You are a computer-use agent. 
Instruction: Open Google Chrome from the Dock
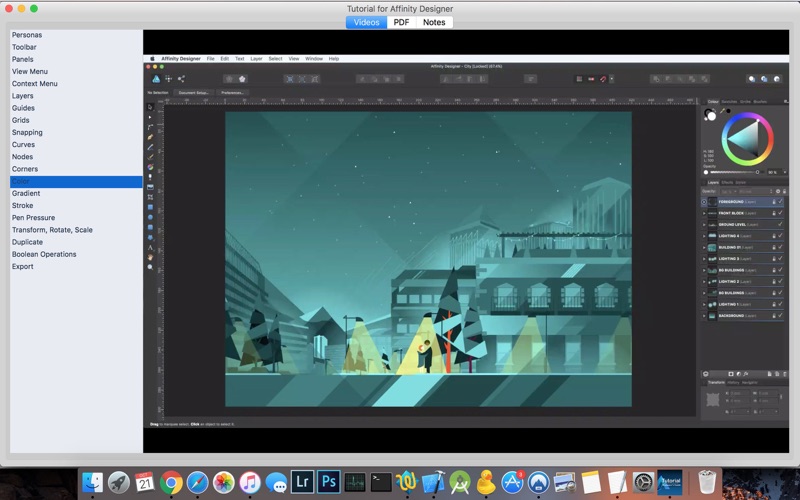171,482
